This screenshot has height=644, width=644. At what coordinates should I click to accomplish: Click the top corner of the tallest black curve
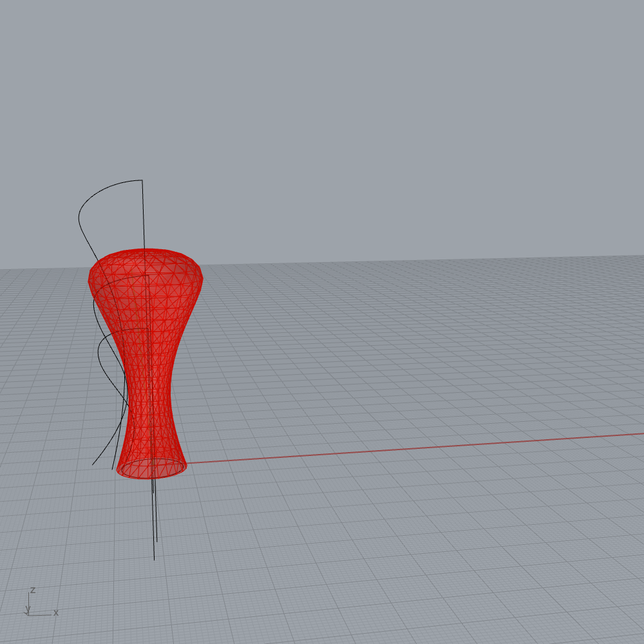(142, 180)
